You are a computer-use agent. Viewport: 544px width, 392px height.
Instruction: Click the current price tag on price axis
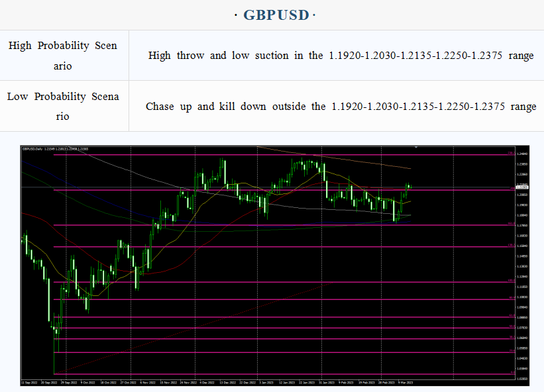pyautogui.click(x=521, y=187)
